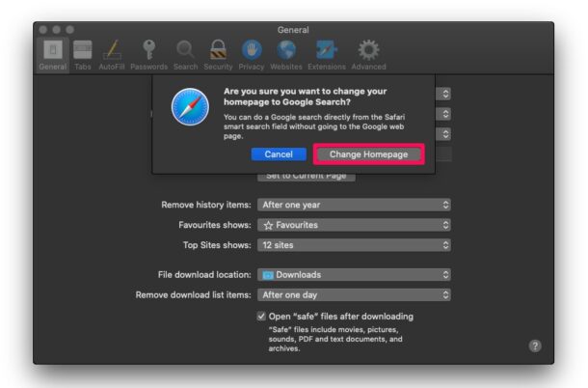Open the Extensions preferences pane
The image size is (588, 388).
click(327, 55)
